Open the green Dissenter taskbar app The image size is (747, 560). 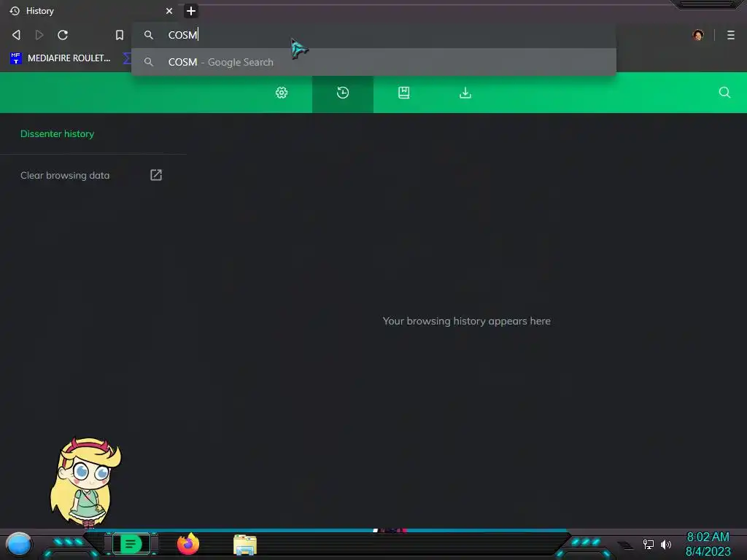point(131,544)
